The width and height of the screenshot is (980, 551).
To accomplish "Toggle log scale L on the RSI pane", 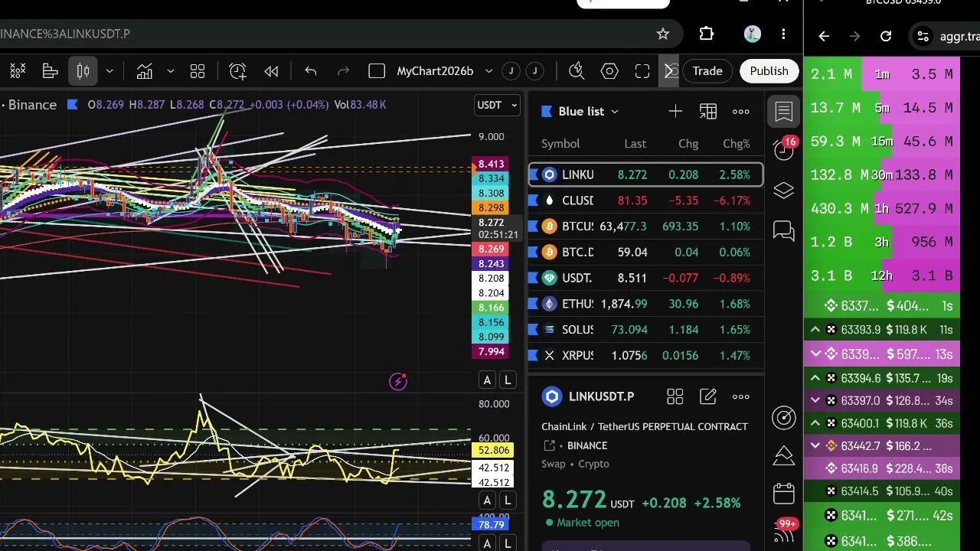I will tap(508, 500).
